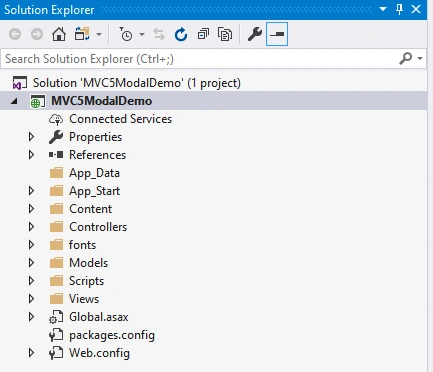Image resolution: width=433 pixels, height=372 pixels.
Task: Open the Pending Changes Filter dropdown arrow
Action: click(142, 34)
